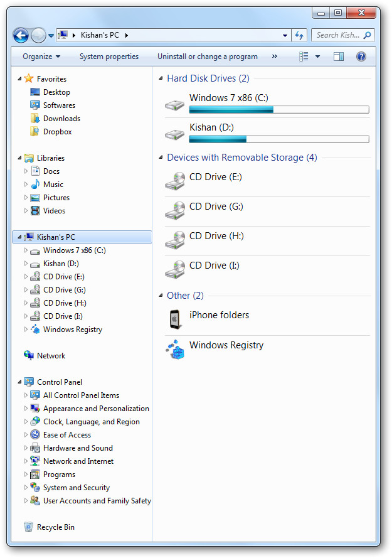Image resolution: width=392 pixels, height=558 pixels.
Task: Click the Windows Registry icon in sidebar tree
Action: pos(35,329)
